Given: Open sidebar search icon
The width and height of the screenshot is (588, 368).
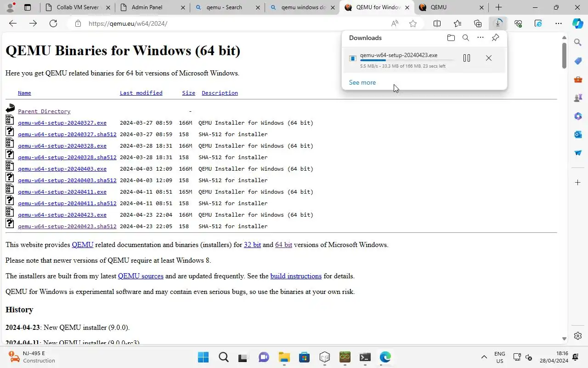Looking at the screenshot, I should [x=578, y=42].
